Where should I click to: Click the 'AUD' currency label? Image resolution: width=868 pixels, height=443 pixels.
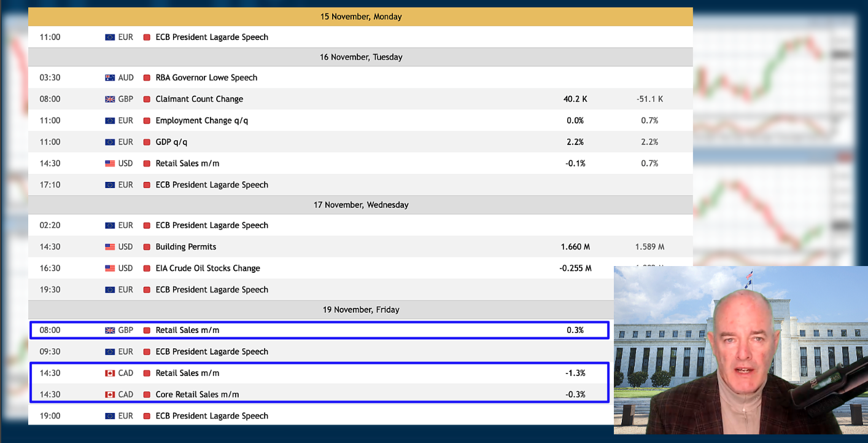pyautogui.click(x=126, y=77)
